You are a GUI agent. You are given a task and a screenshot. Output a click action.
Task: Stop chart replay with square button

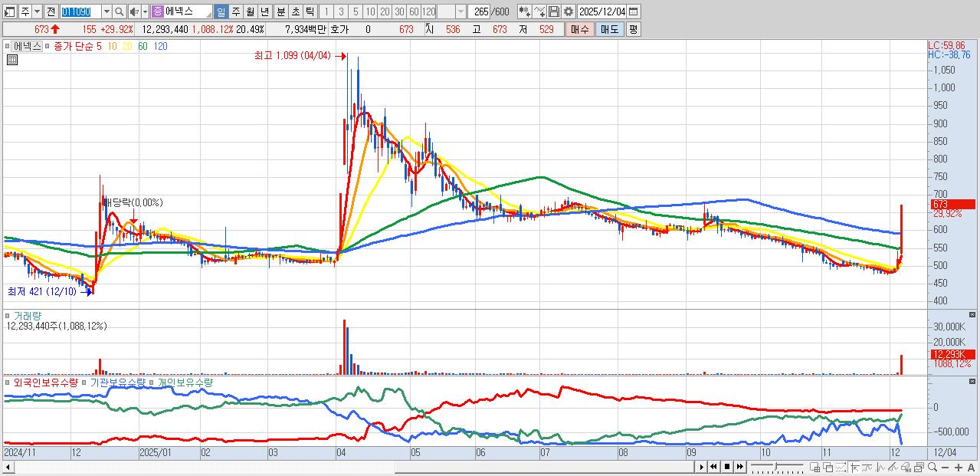(x=727, y=467)
